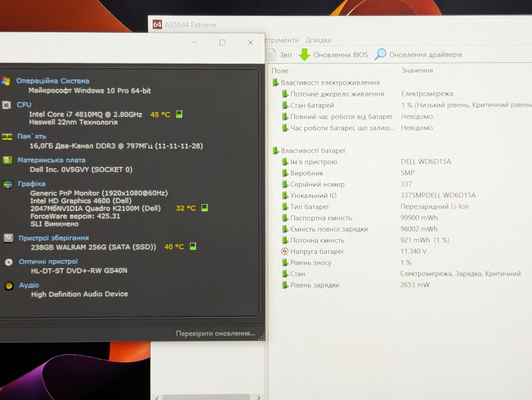
Task: Click the icon next to Рівень зарядки
Action: coord(285,285)
